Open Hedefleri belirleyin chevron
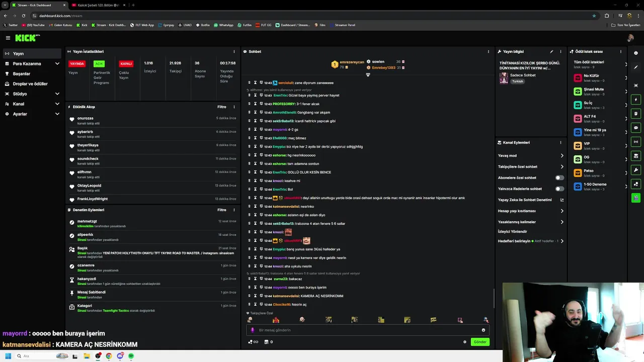 [x=562, y=241]
